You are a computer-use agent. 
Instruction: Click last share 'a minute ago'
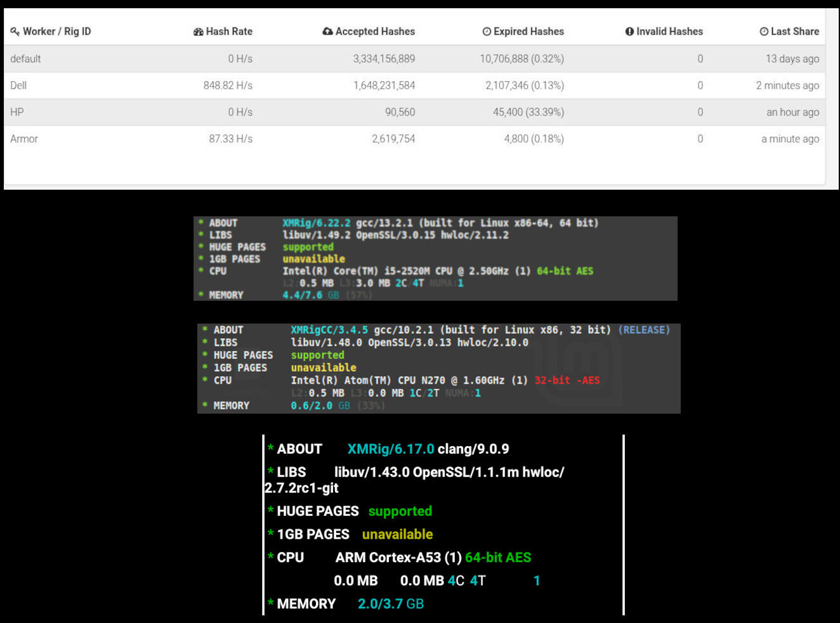click(x=790, y=139)
